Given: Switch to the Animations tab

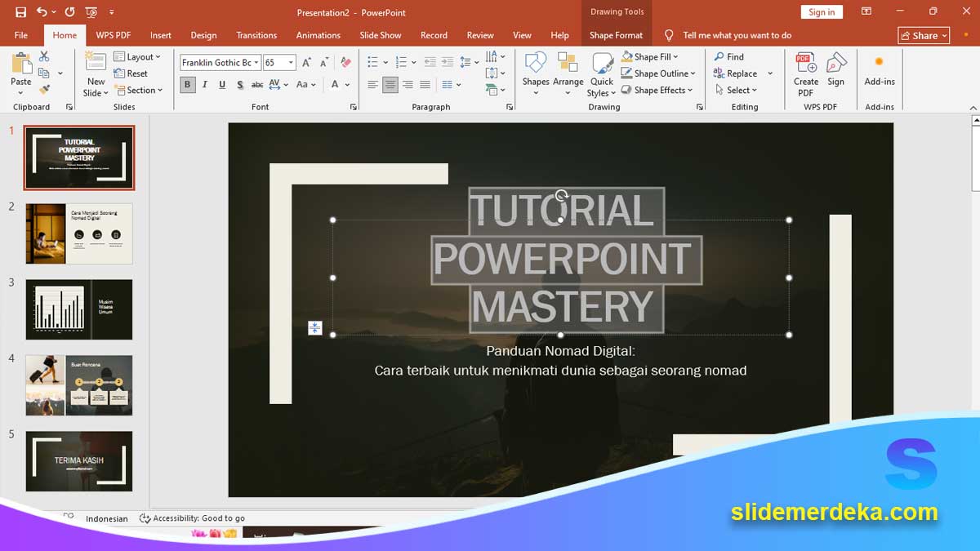Looking at the screenshot, I should click(x=318, y=35).
